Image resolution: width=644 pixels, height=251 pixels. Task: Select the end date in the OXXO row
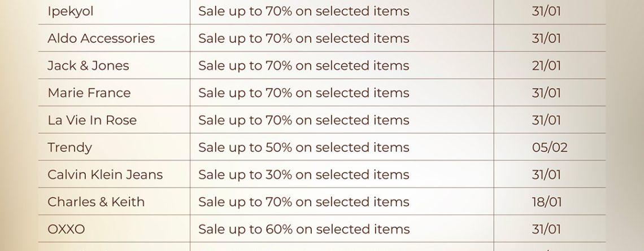546,229
